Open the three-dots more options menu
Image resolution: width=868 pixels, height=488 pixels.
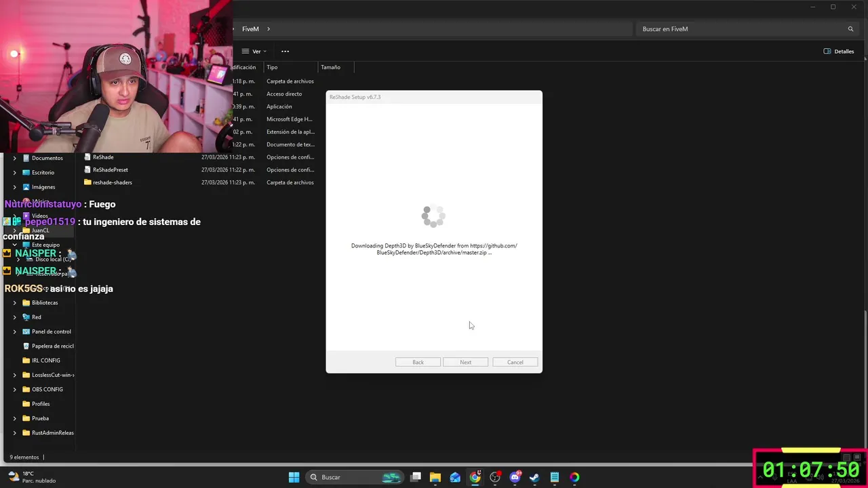(x=285, y=52)
